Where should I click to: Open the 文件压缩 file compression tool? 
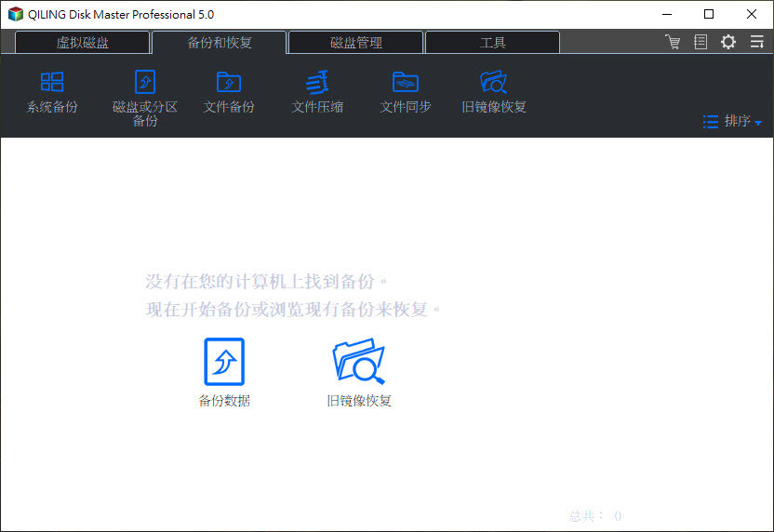[317, 92]
